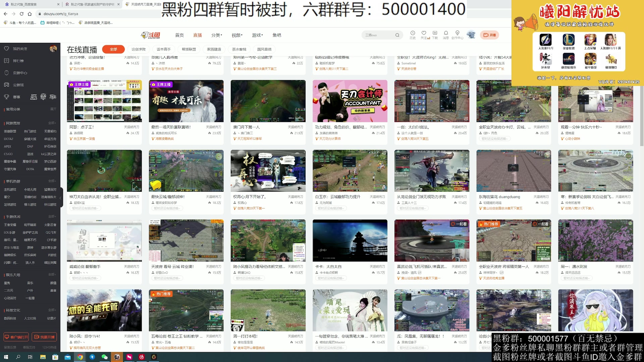Viewport: 644px width, 362px height.
Task: Switch to the 鱼吧 tab
Action: (x=276, y=35)
